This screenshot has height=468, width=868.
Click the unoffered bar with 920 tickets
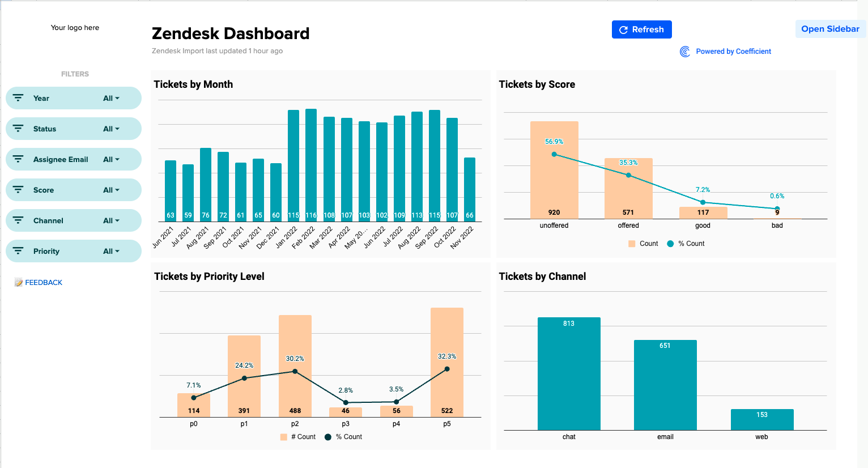pos(554,170)
